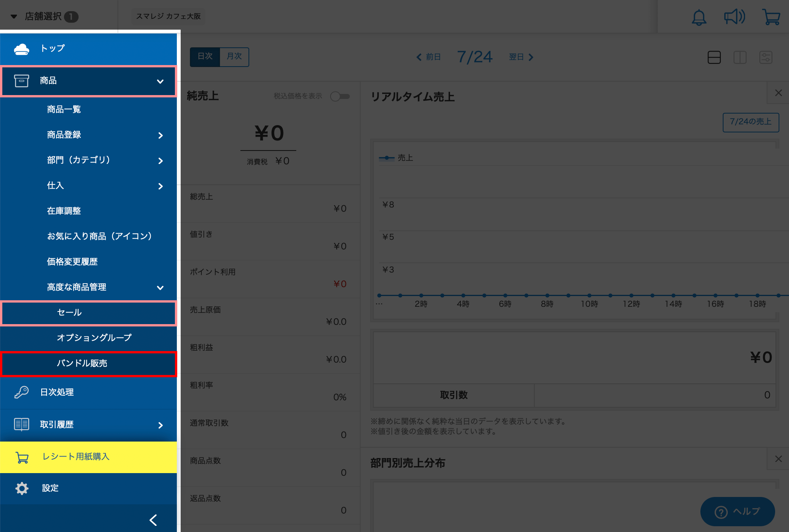Open the megaphone announcements icon

coord(734,17)
